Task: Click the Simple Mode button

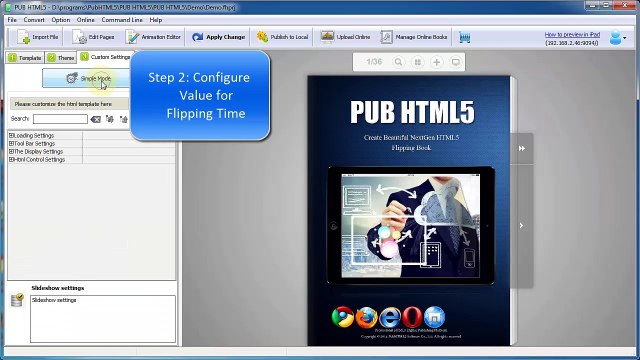Action: 87,78
